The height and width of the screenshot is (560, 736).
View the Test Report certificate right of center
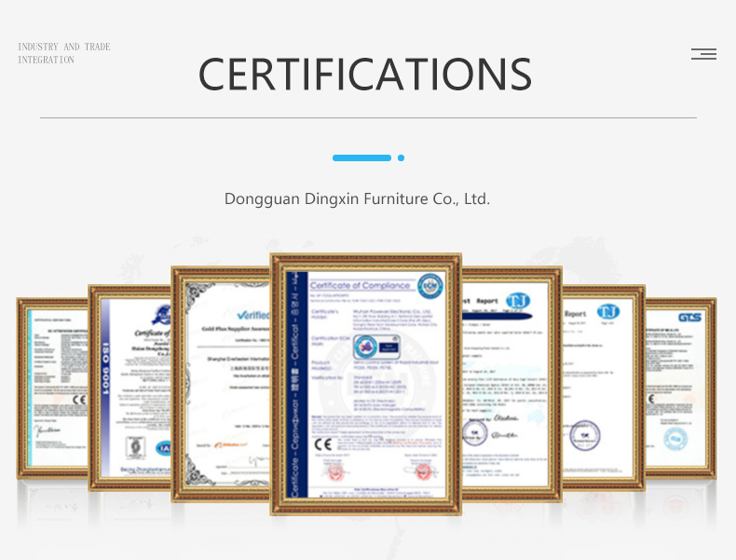click(x=511, y=384)
